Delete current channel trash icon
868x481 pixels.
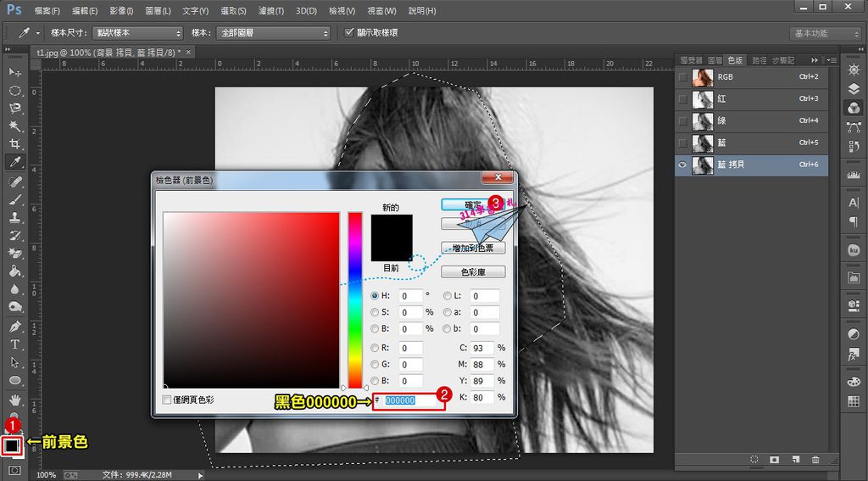(815, 460)
